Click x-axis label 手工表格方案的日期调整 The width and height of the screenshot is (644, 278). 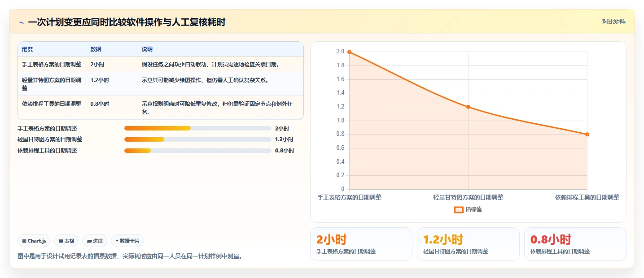pos(349,197)
